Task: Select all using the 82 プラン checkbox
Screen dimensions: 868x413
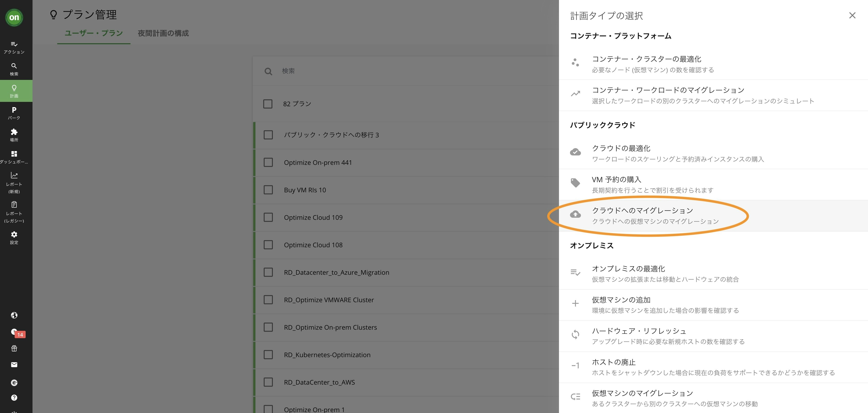Action: click(x=268, y=104)
